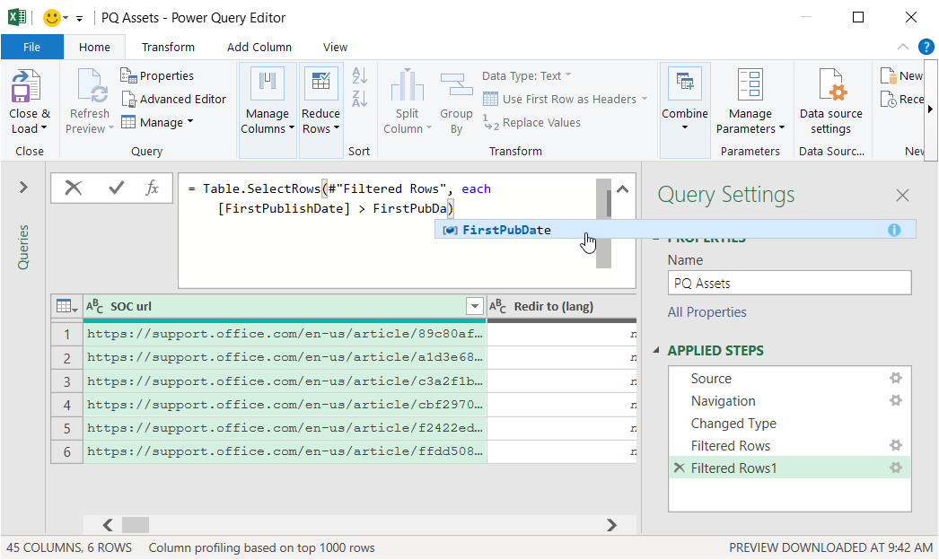Confirm the formula with checkmark

116,188
